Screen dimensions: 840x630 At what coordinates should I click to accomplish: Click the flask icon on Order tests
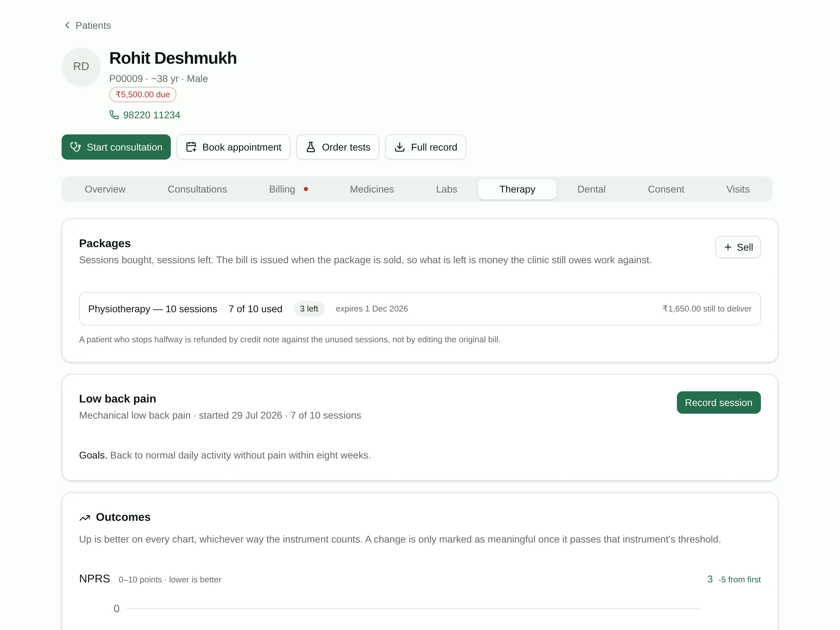pos(311,147)
